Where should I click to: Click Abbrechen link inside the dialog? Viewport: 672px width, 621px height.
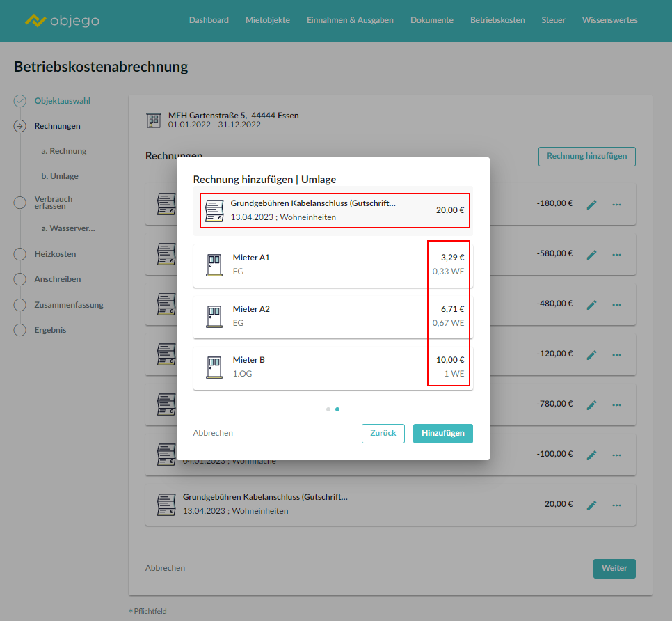(213, 433)
